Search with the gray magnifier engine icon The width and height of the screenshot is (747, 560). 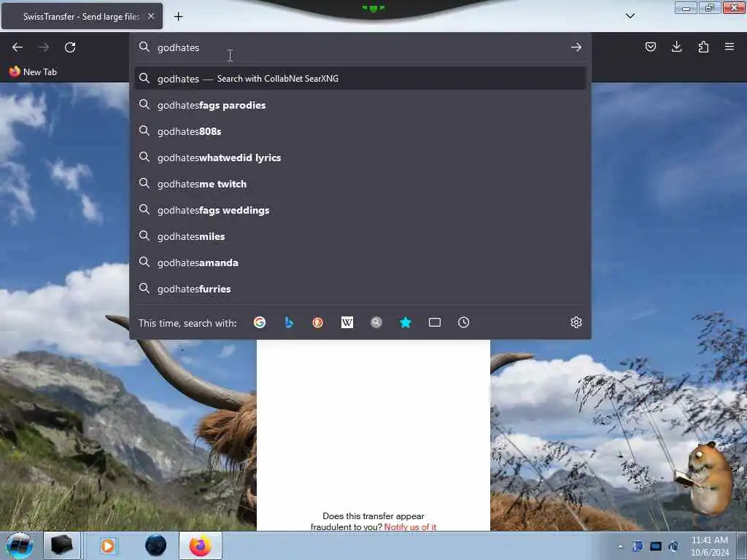coord(376,322)
